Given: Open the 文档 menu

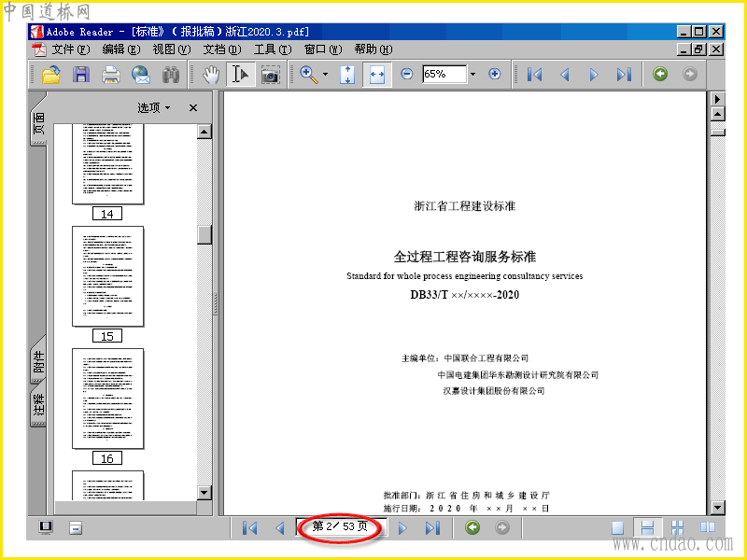Looking at the screenshot, I should tap(222, 49).
